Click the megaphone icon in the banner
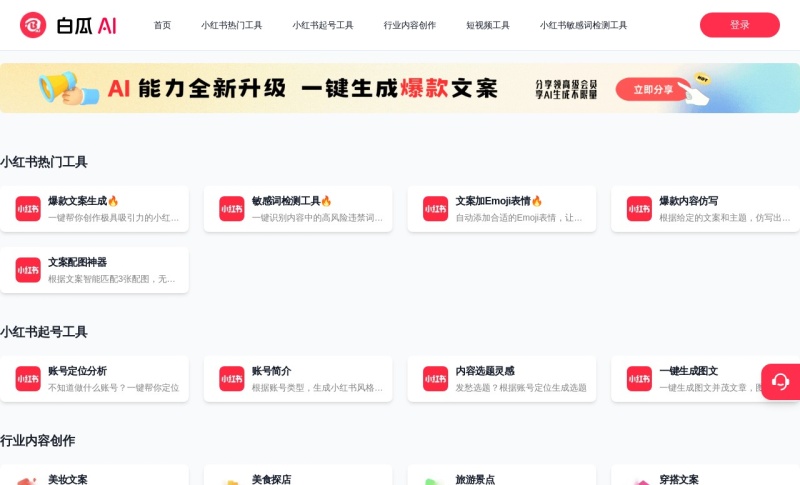The height and width of the screenshot is (485, 800). 68,88
